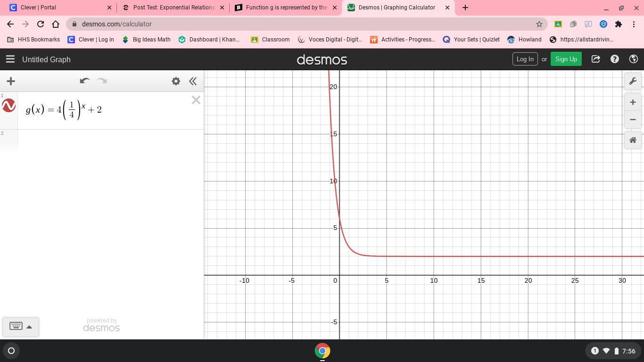The image size is (644, 362).
Task: Open the Desmos help menu
Action: pos(615,59)
